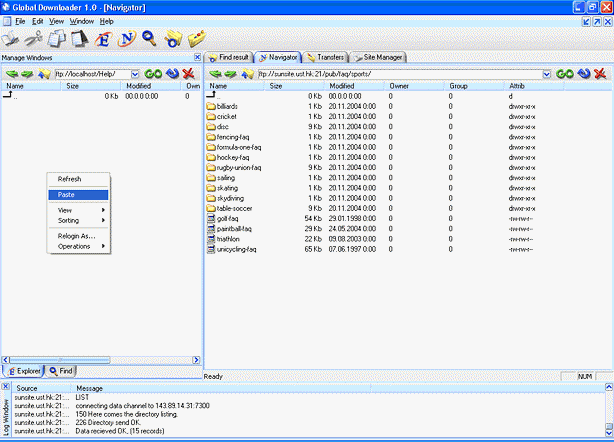Open the Edit menu
Image resolution: width=614 pixels, height=442 pixels.
tap(38, 22)
